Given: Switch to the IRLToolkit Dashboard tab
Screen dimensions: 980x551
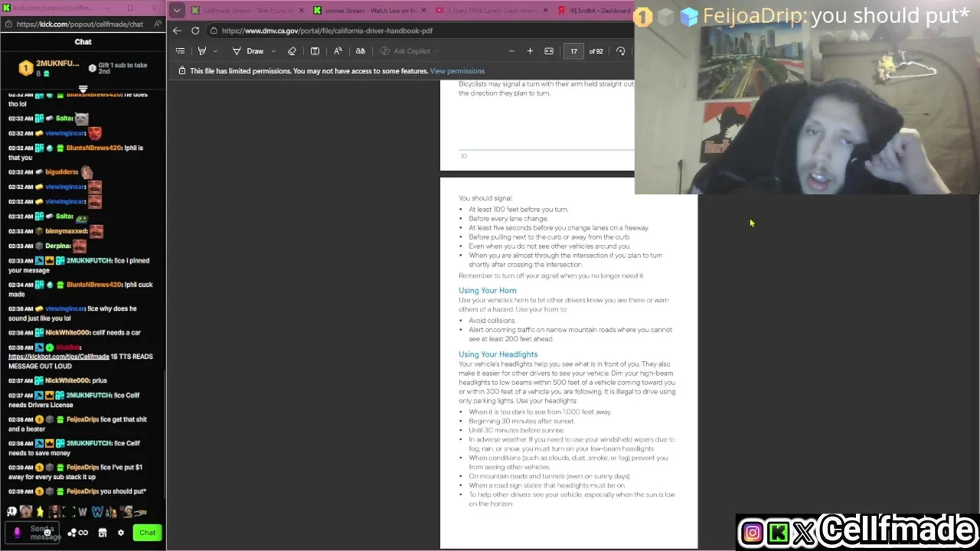Looking at the screenshot, I should pyautogui.click(x=595, y=11).
